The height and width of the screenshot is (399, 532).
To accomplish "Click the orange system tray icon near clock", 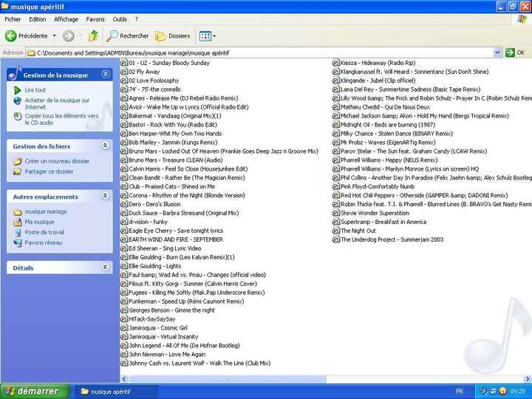I will pyautogui.click(x=503, y=392).
